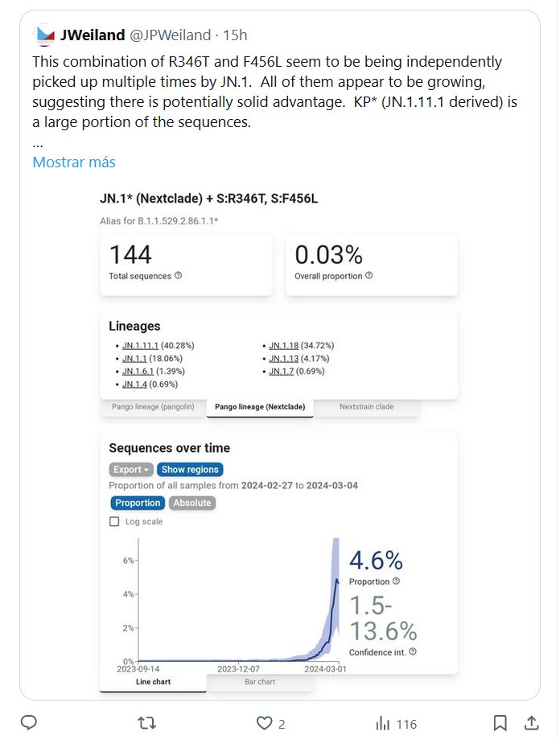Click the @JPWeiland handle

[x=169, y=35]
